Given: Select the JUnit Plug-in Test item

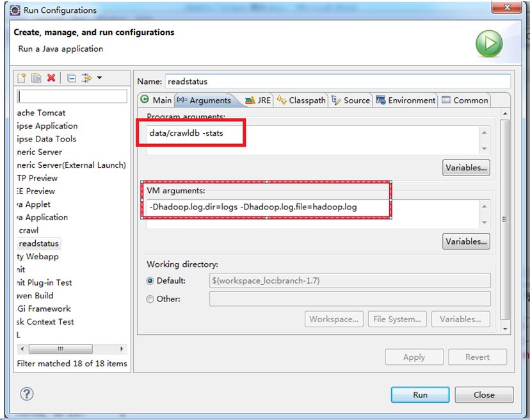Looking at the screenshot, I should tap(44, 283).
